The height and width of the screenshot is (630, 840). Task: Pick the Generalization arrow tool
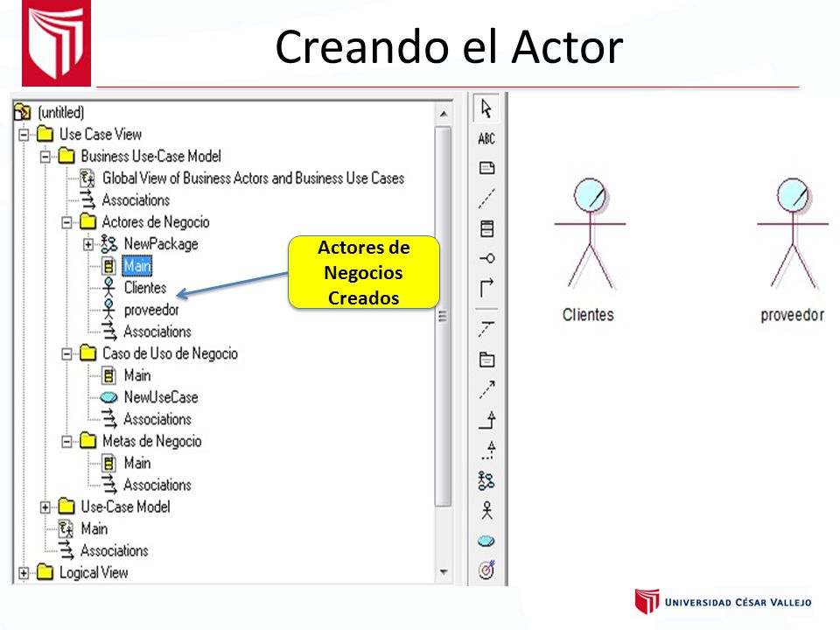pyautogui.click(x=486, y=420)
